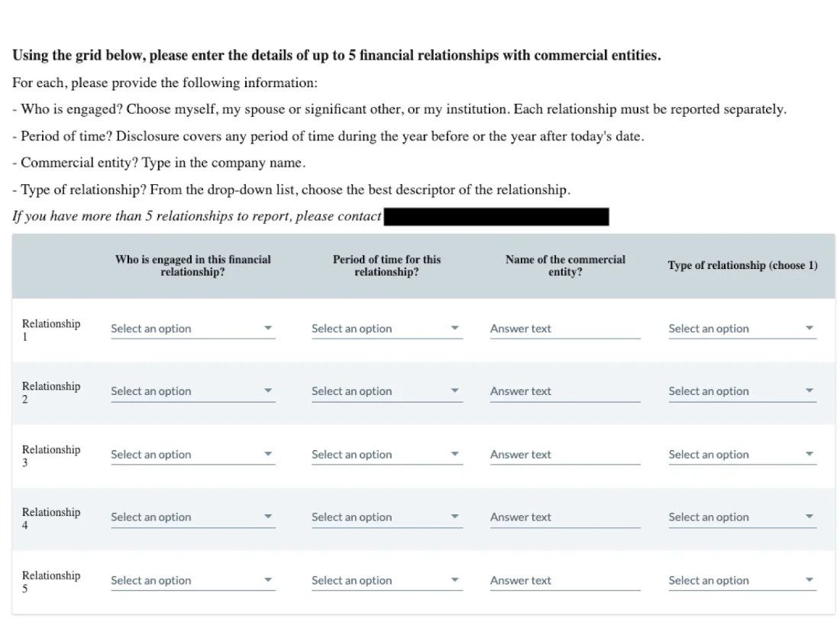Click the 'Relationship 4' row label
The image size is (840, 619).
click(x=50, y=518)
